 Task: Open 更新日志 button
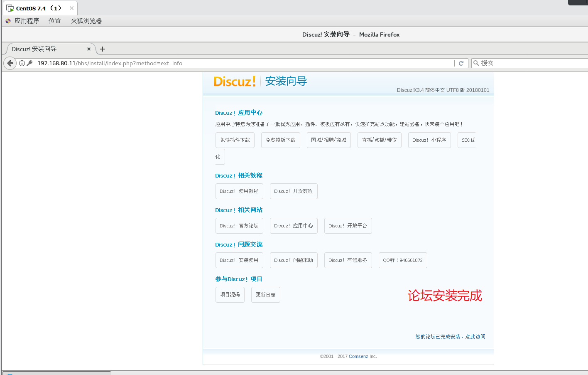pos(266,295)
